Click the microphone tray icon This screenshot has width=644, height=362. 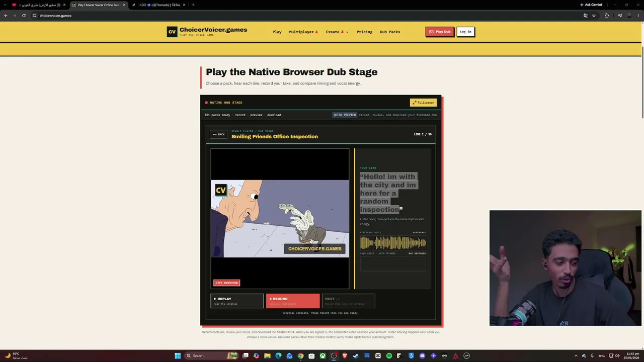pyautogui.click(x=592, y=356)
